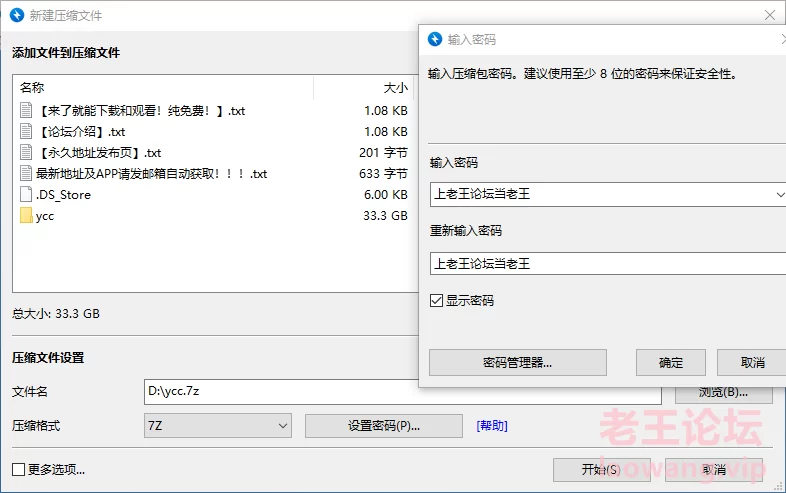Select the 【论坛介绍】.txt file name

81,131
